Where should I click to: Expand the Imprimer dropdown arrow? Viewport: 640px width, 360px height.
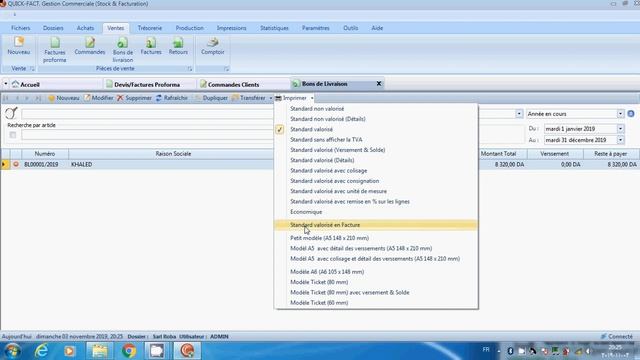click(x=312, y=98)
